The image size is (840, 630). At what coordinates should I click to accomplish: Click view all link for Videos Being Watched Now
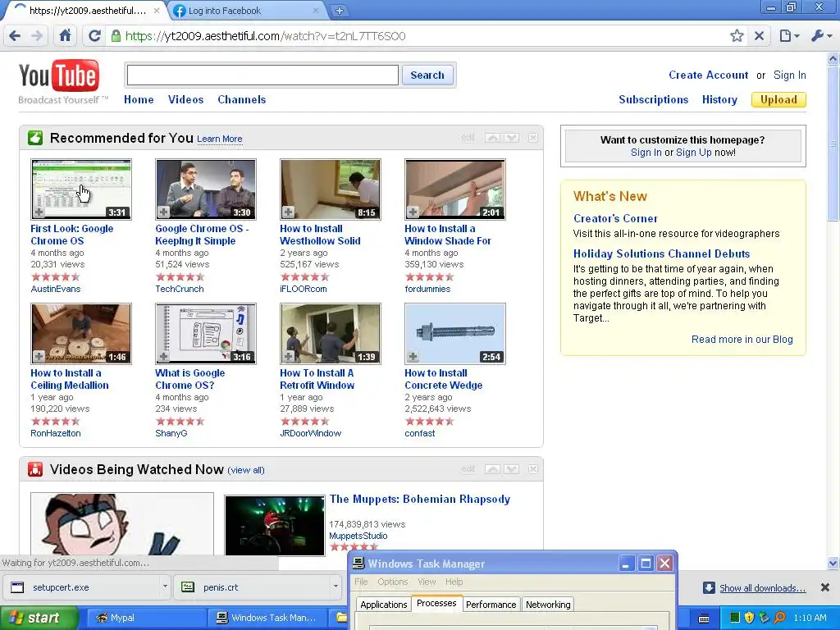(246, 470)
